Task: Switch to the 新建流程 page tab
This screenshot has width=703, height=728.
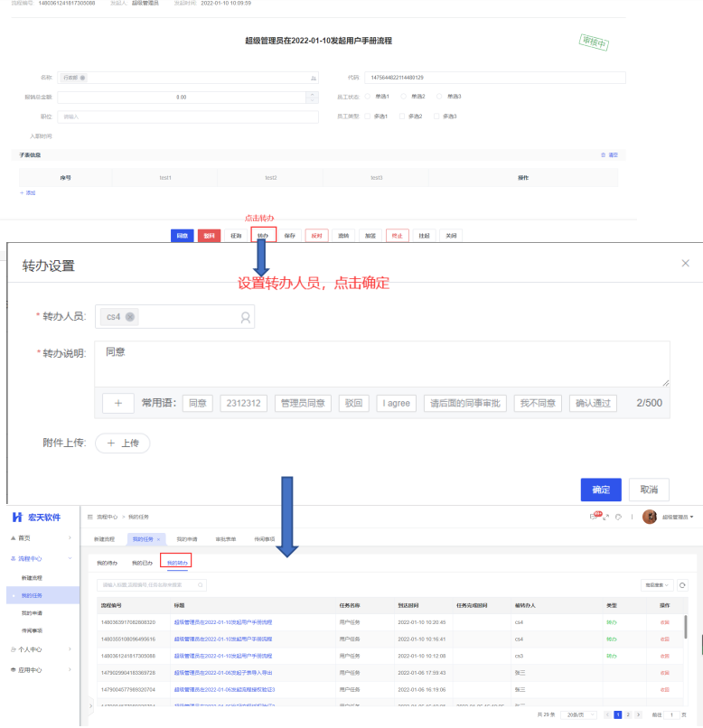Action: point(104,539)
